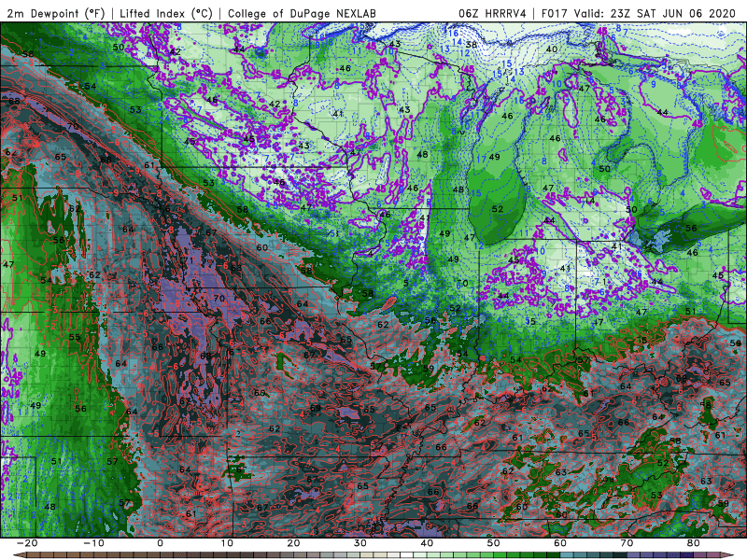
Task: Click the '50' color scale label
Action: click(x=494, y=543)
